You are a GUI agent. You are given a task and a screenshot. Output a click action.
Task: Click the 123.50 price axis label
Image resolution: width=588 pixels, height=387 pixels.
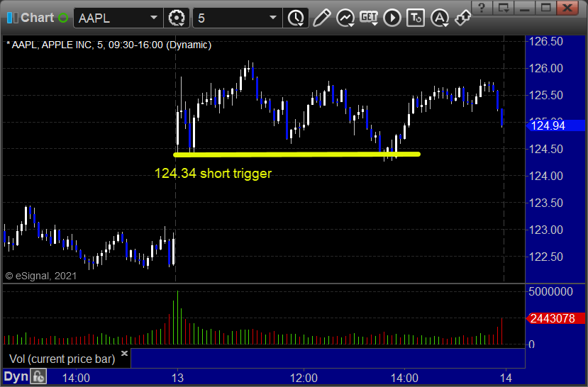[545, 203]
